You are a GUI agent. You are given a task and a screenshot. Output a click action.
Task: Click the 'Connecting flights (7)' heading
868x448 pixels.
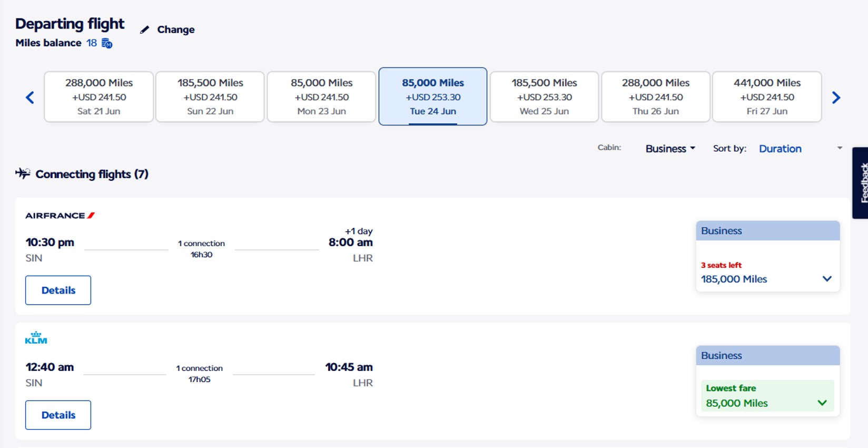coord(92,174)
